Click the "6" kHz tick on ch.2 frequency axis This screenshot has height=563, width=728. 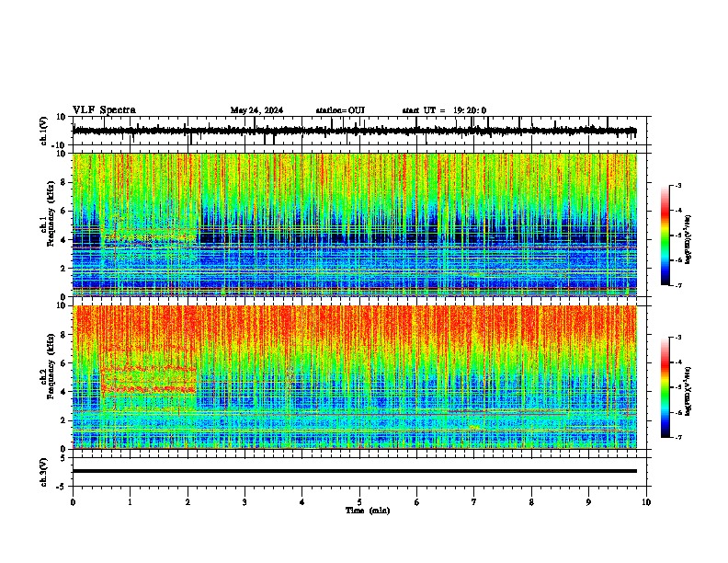tap(64, 363)
